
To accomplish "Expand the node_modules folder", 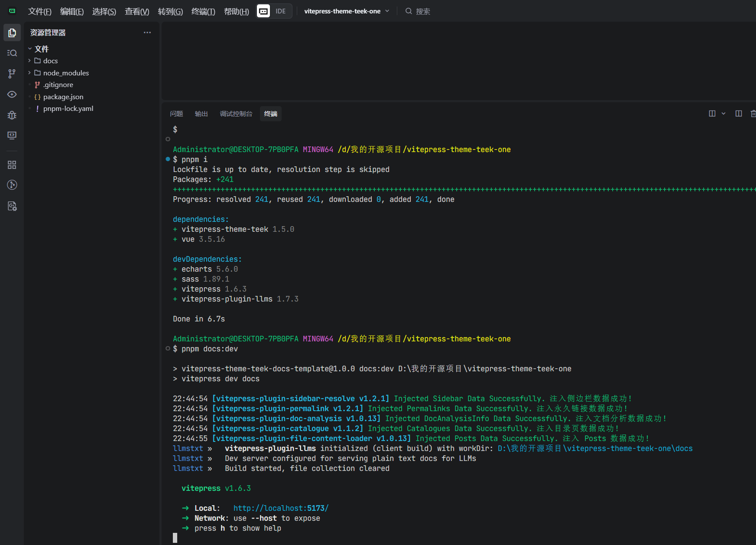I will coord(66,73).
